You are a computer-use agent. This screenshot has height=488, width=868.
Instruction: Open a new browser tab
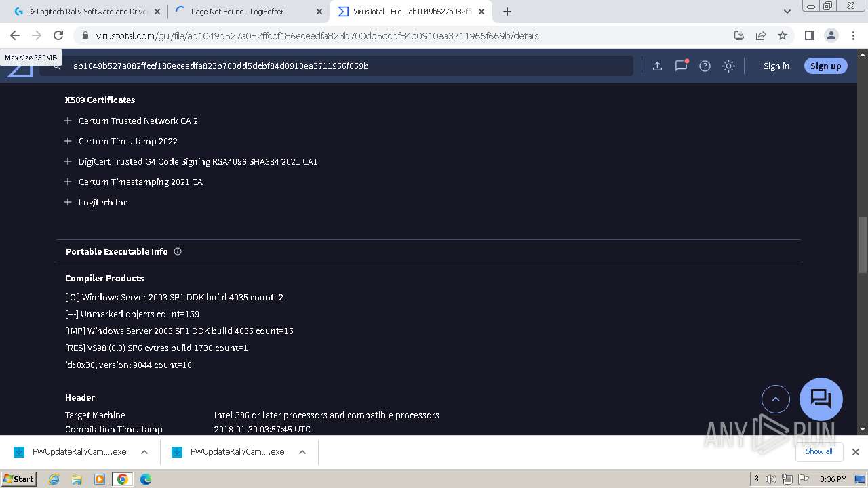[x=507, y=12]
